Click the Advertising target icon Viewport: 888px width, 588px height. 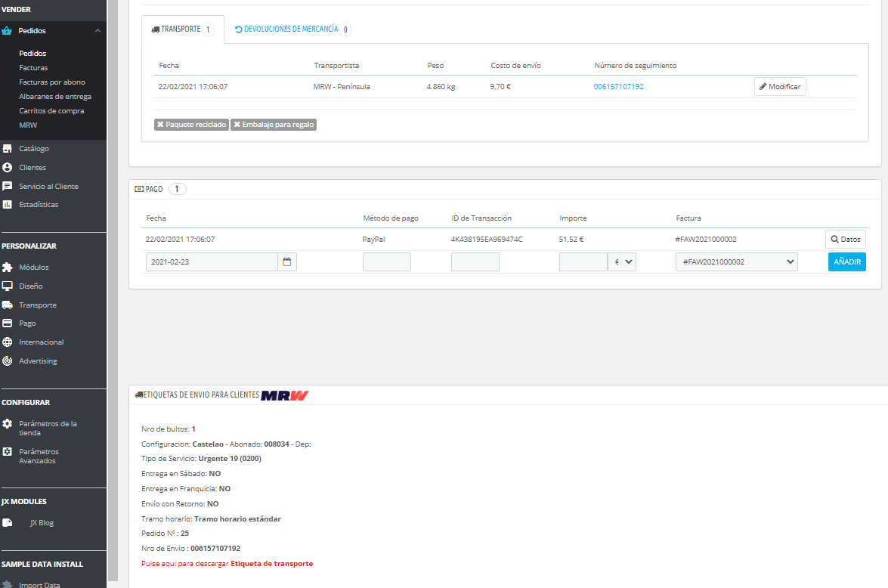point(7,361)
